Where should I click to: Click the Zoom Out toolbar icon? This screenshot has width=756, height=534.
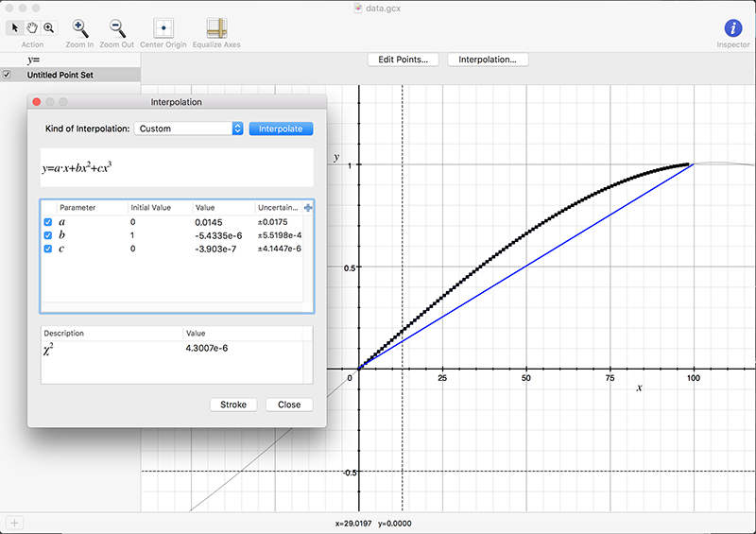tap(117, 28)
